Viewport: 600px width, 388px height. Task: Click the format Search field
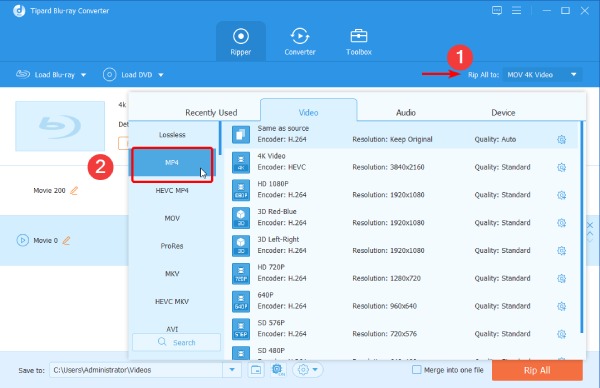tap(176, 342)
